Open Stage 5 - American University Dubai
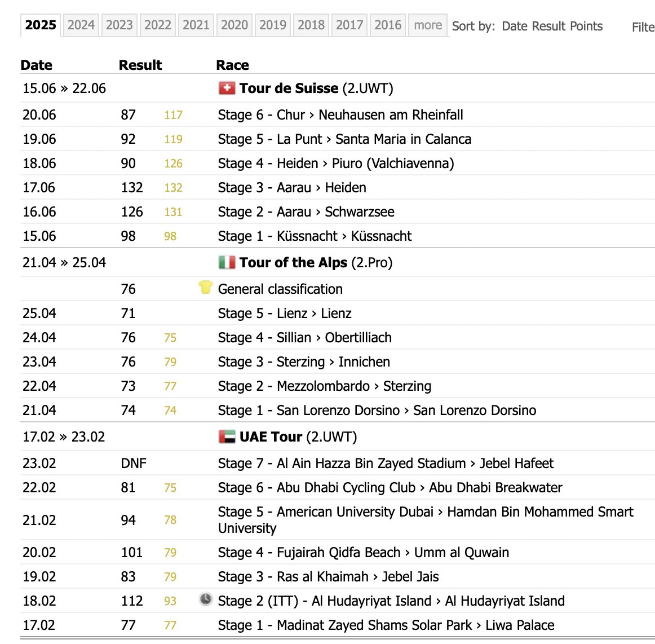This screenshot has height=644, width=655. pos(426,520)
